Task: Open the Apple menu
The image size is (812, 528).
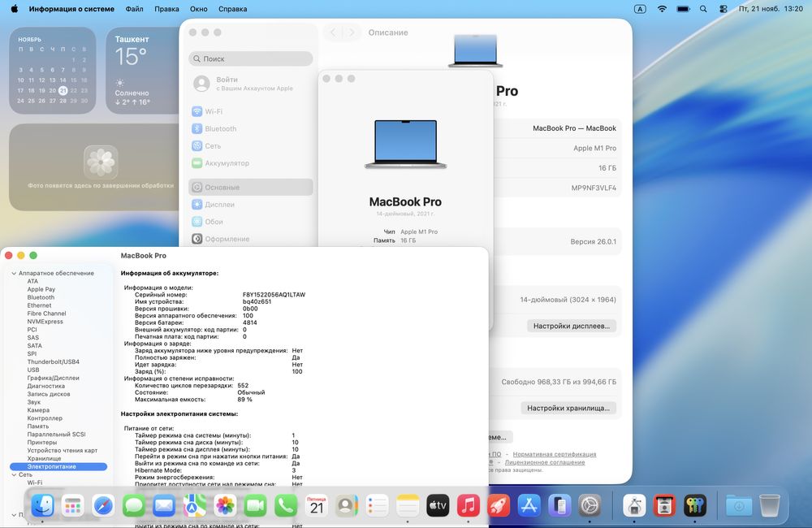Action: (14, 9)
